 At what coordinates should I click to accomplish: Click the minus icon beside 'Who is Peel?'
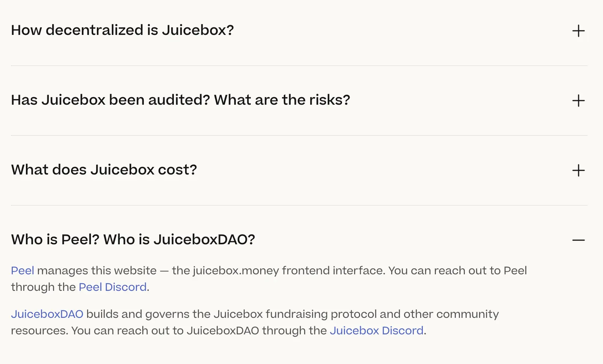coord(579,240)
